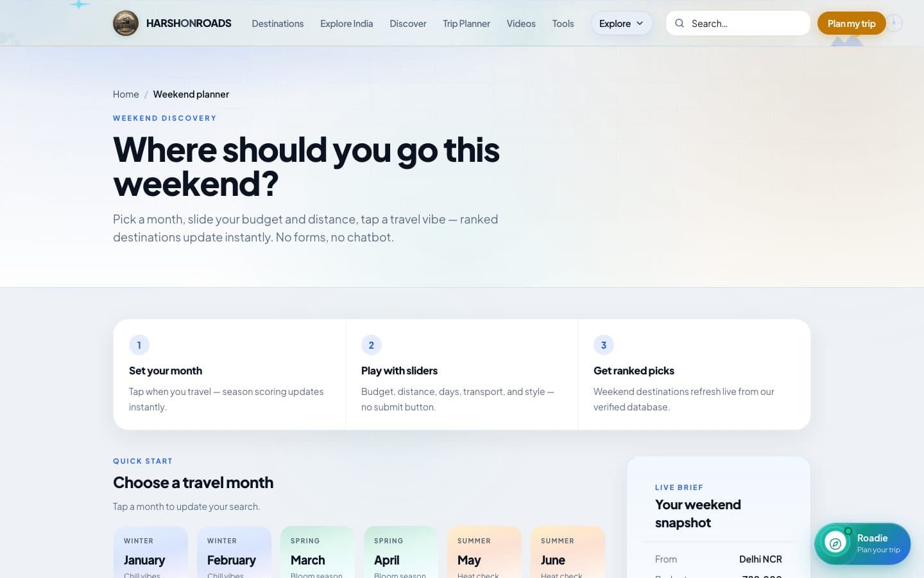Click the "WEEKEND DISCOVERY" label
This screenshot has width=924, height=578.
click(x=165, y=118)
